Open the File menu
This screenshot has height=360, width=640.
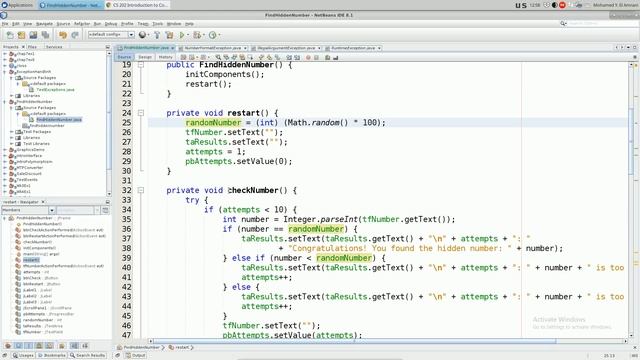5,24
